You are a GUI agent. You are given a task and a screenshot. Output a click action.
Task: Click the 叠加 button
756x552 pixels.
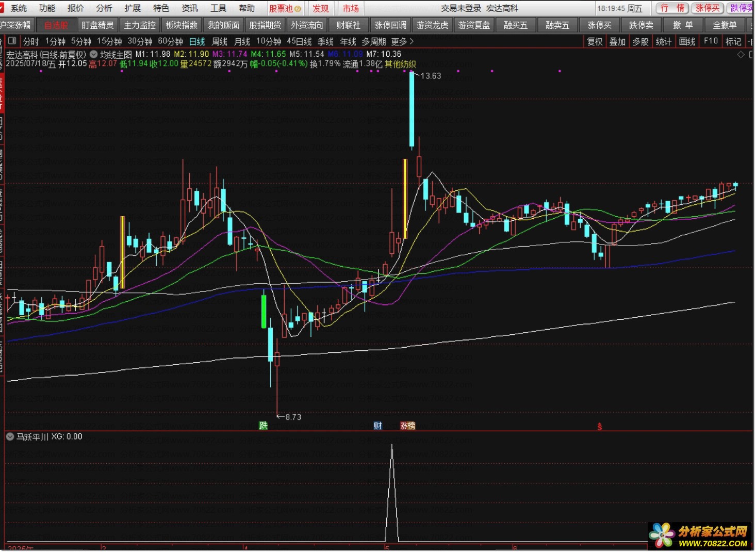pyautogui.click(x=617, y=41)
